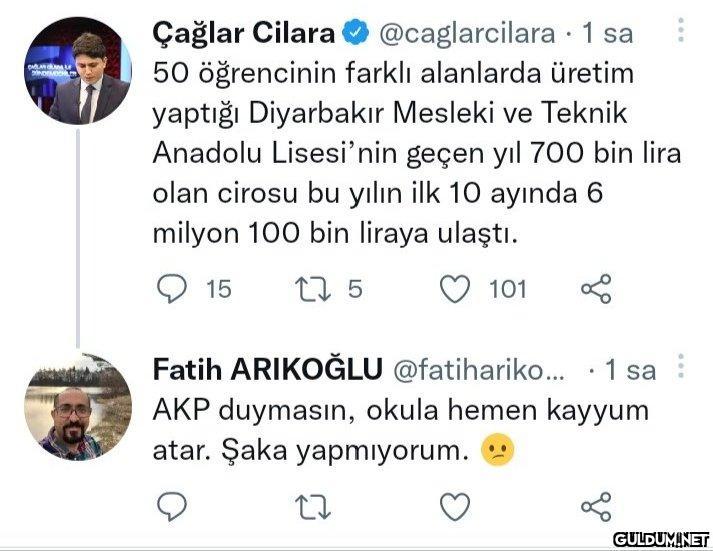Click the timestamp on Çağlar Cilara's tweet
The width and height of the screenshot is (713, 551).
click(607, 33)
